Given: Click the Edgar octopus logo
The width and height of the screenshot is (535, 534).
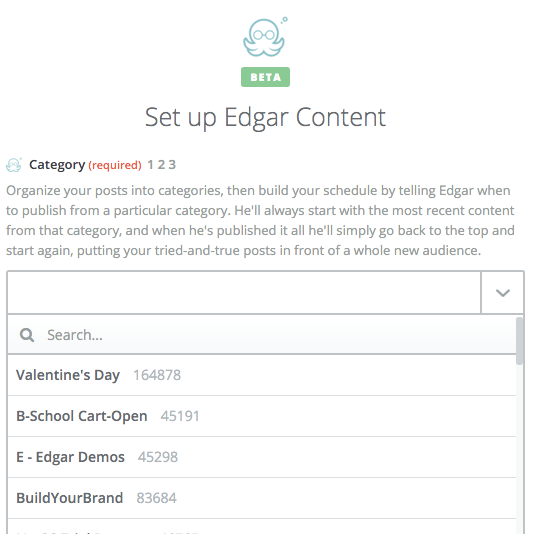Looking at the screenshot, I should pos(265,37).
